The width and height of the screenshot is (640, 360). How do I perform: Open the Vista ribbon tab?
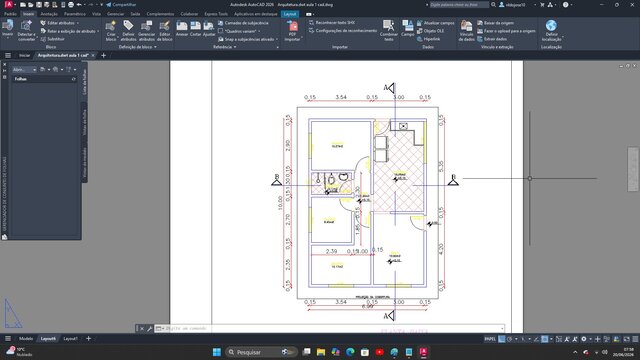[x=96, y=14]
